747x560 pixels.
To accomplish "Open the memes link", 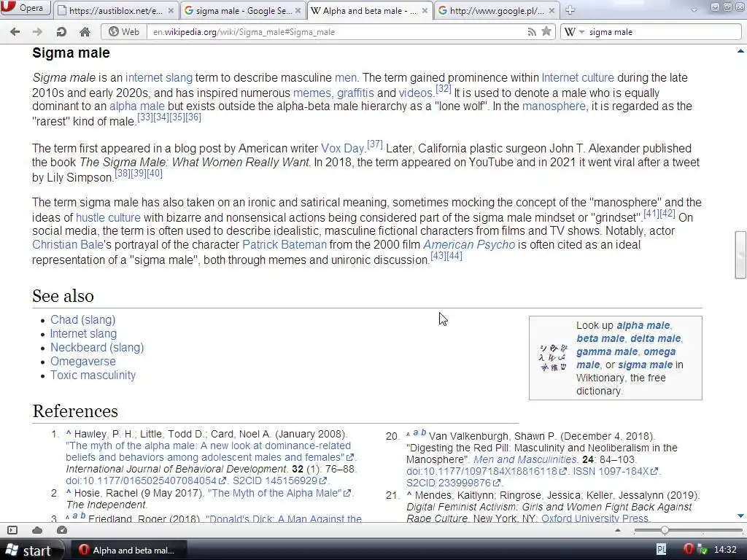I will (x=314, y=93).
